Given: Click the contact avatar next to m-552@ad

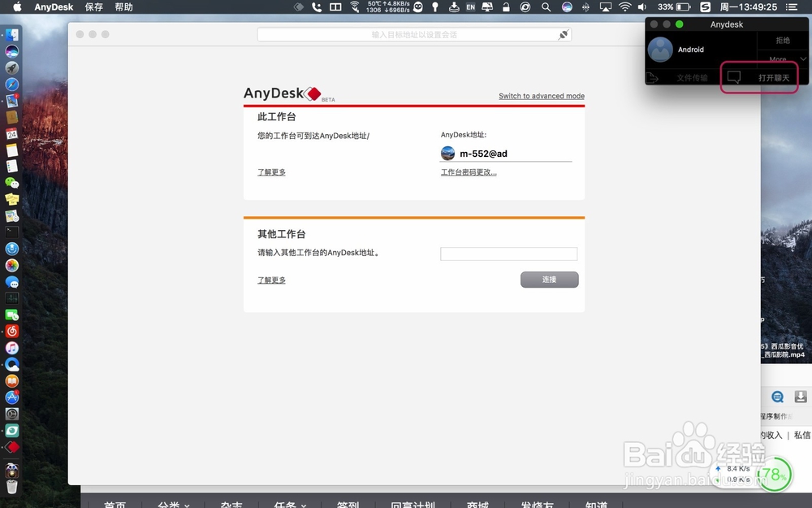Looking at the screenshot, I should 447,153.
